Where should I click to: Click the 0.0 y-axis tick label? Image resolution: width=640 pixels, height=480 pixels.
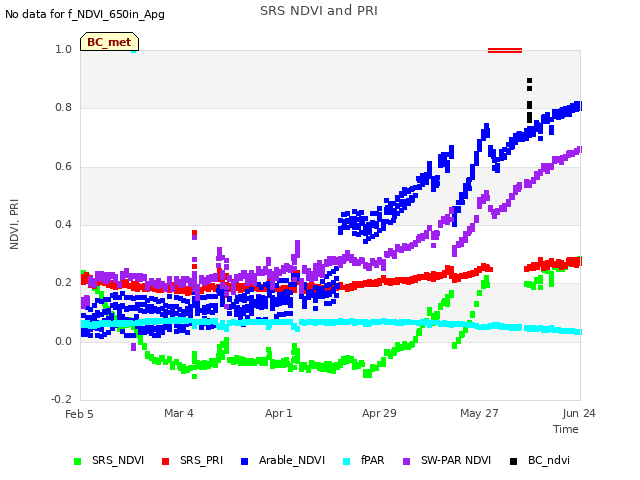(63, 341)
